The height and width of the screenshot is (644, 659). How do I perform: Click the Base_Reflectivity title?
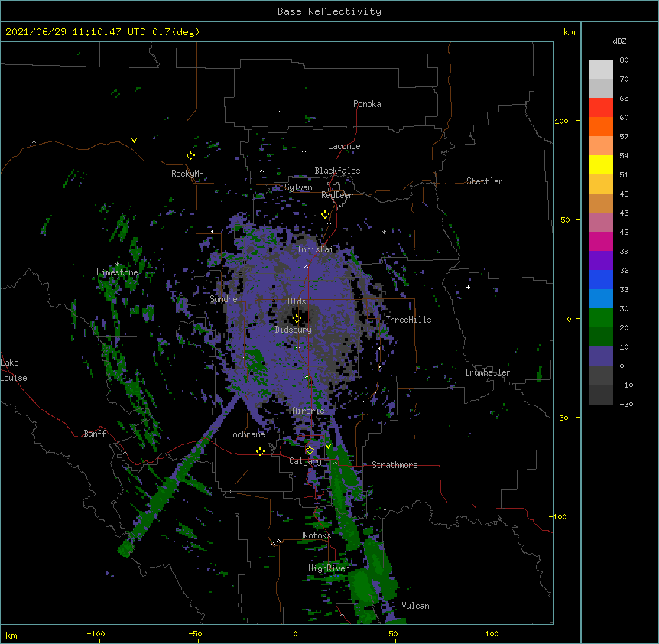pos(329,11)
